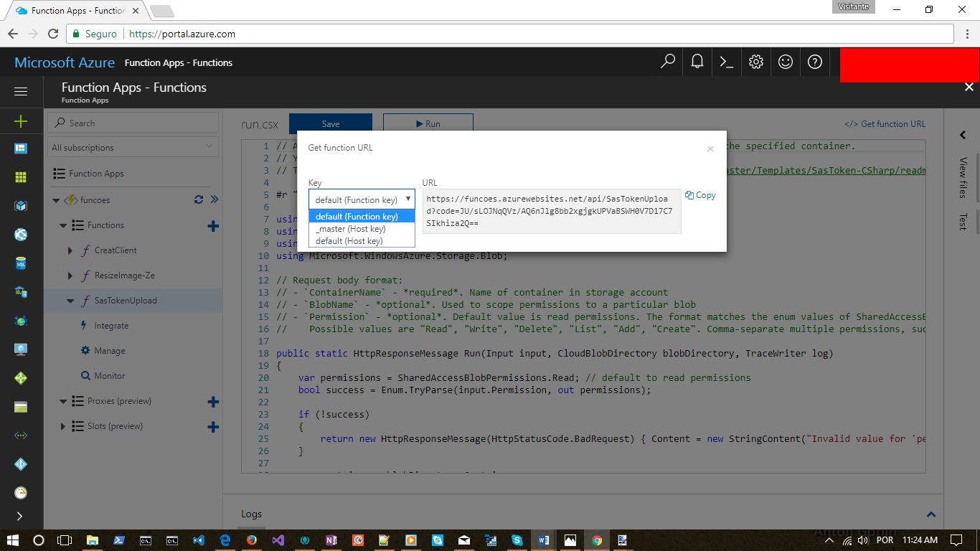Add a new slot with plus icon

point(213,427)
